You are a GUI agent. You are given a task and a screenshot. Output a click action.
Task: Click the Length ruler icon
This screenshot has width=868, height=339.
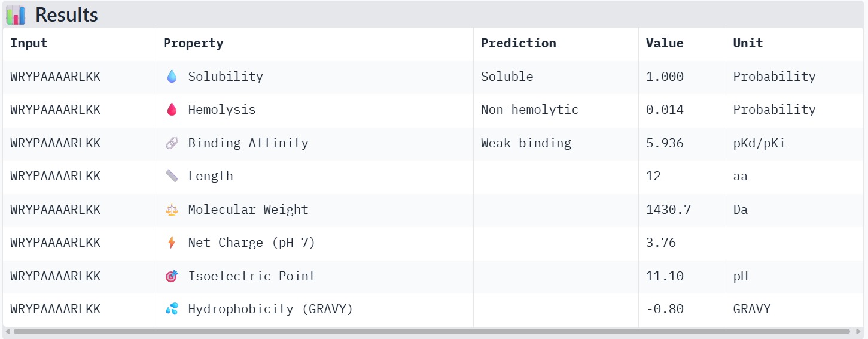click(x=172, y=176)
